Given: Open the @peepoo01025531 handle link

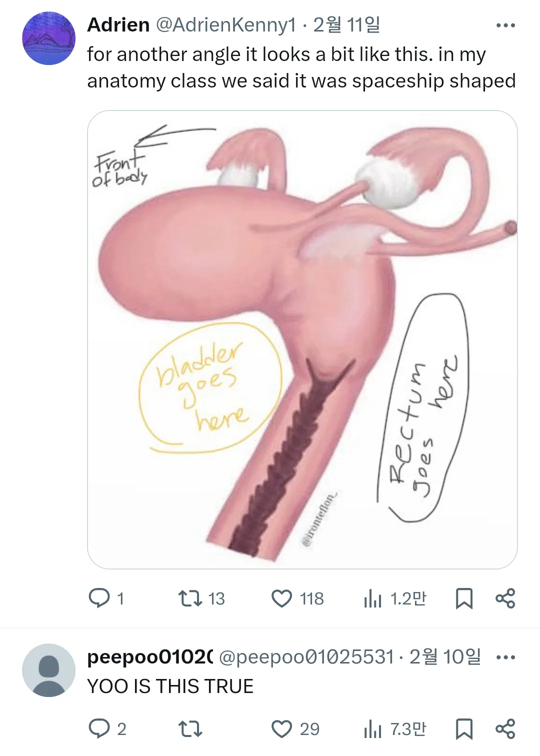Looking at the screenshot, I should 306,657.
